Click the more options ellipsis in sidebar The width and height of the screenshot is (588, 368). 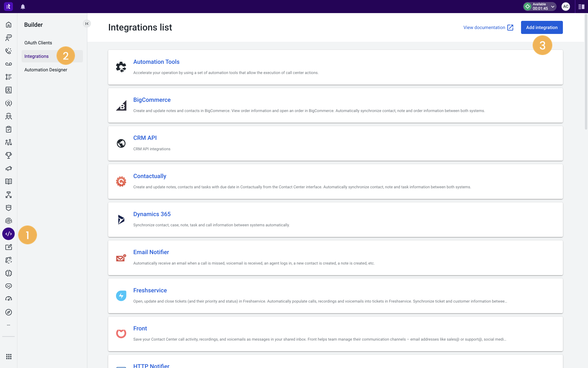(9, 325)
